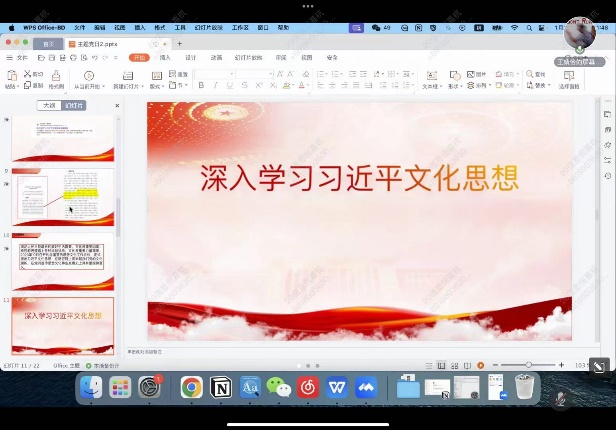Image resolution: width=616 pixels, height=430 pixels.
Task: Click the WPS Office dock icon
Action: click(337, 387)
